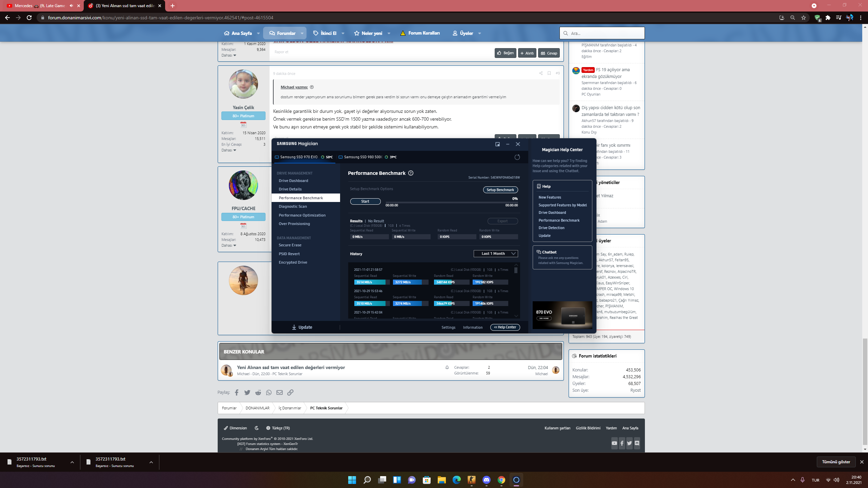This screenshot has height=488, width=868.
Task: Mute the Mercedes YouTube tab
Action: click(x=71, y=6)
